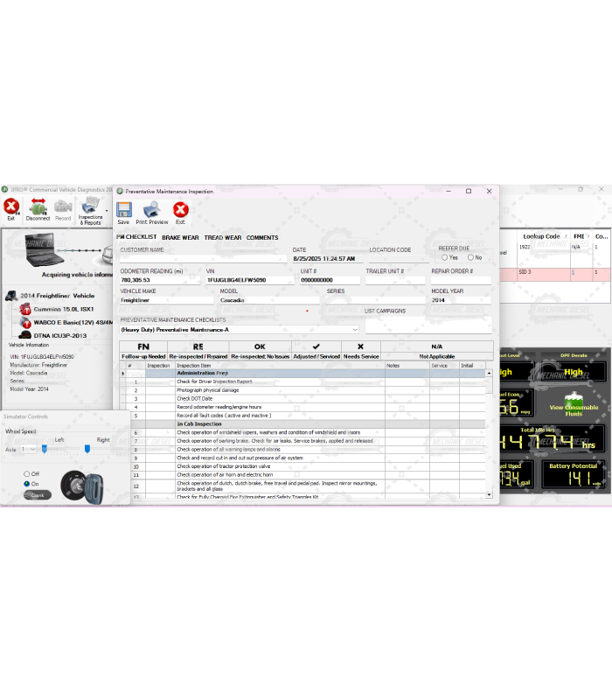Select Yes for Reefer Due

coord(445,257)
